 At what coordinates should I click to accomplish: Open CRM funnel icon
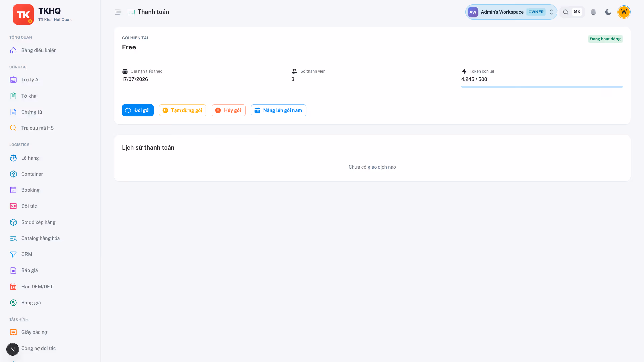[13, 254]
